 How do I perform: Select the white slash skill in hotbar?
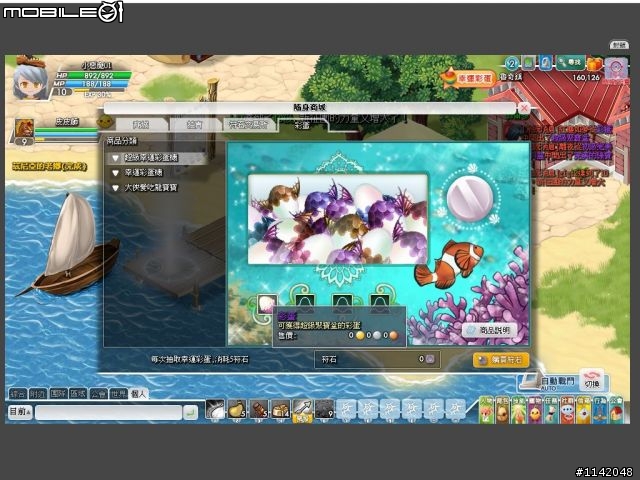216,409
